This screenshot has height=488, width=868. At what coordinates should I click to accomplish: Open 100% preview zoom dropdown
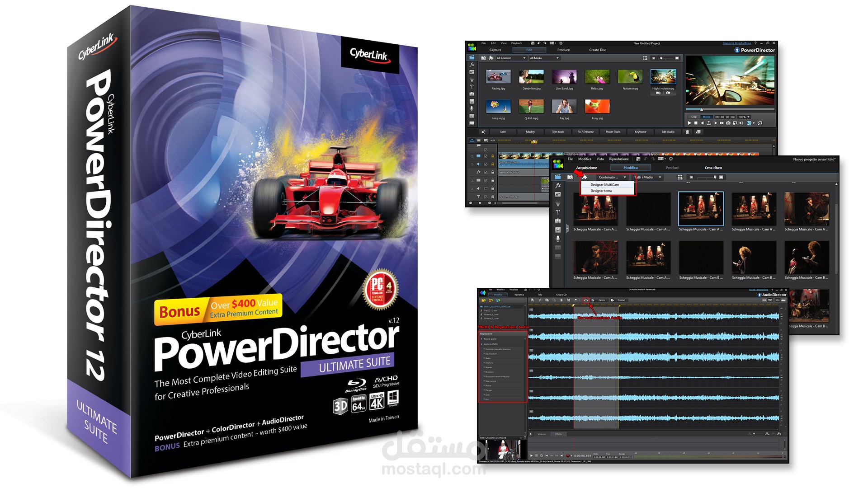pos(744,117)
